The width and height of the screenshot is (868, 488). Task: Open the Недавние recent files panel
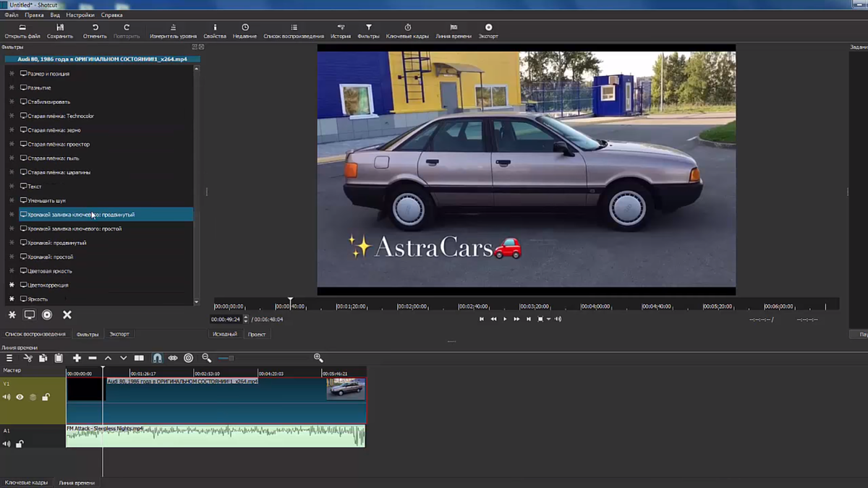click(x=244, y=31)
